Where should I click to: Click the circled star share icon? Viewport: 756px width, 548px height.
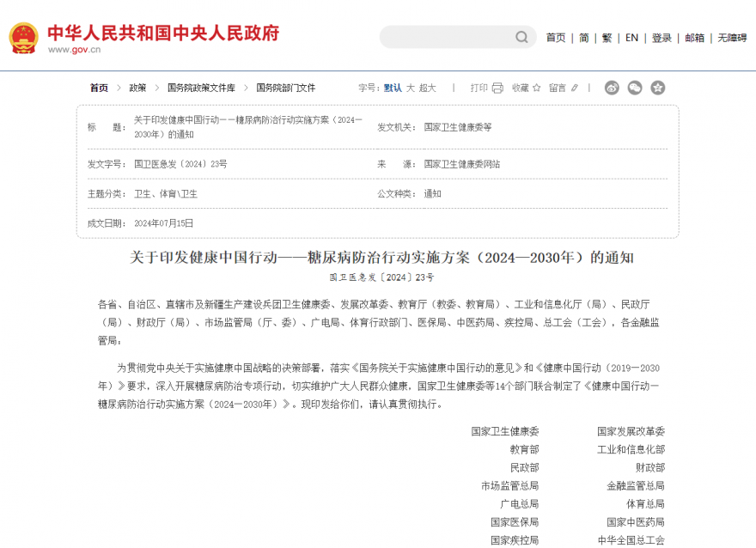(658, 88)
